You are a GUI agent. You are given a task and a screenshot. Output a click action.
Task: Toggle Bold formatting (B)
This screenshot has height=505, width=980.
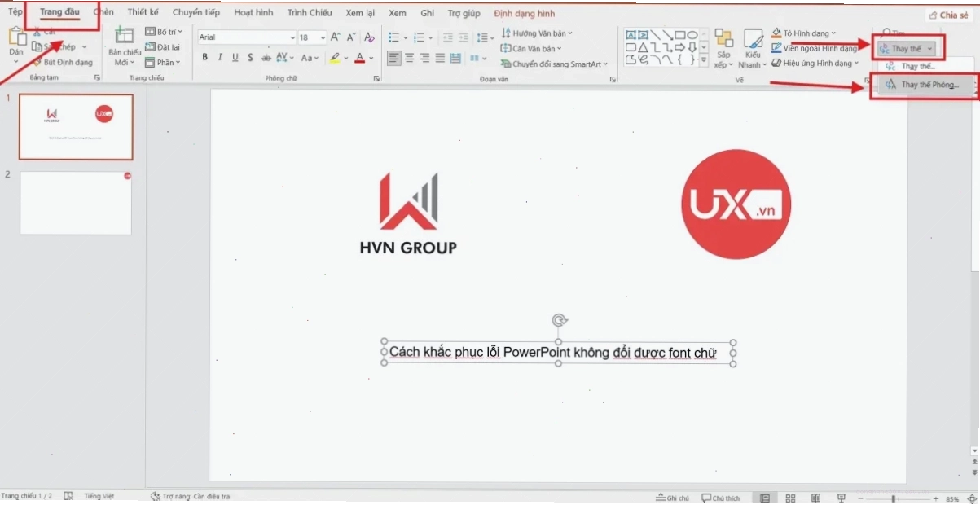[205, 58]
